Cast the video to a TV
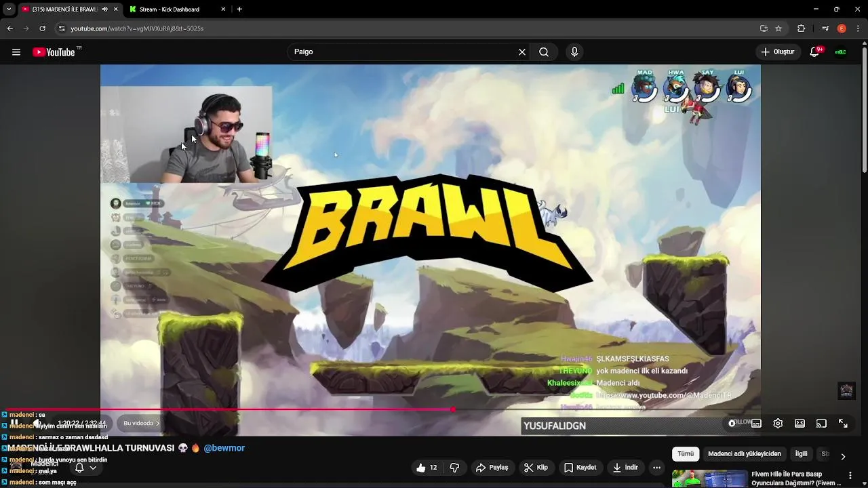 (x=821, y=423)
